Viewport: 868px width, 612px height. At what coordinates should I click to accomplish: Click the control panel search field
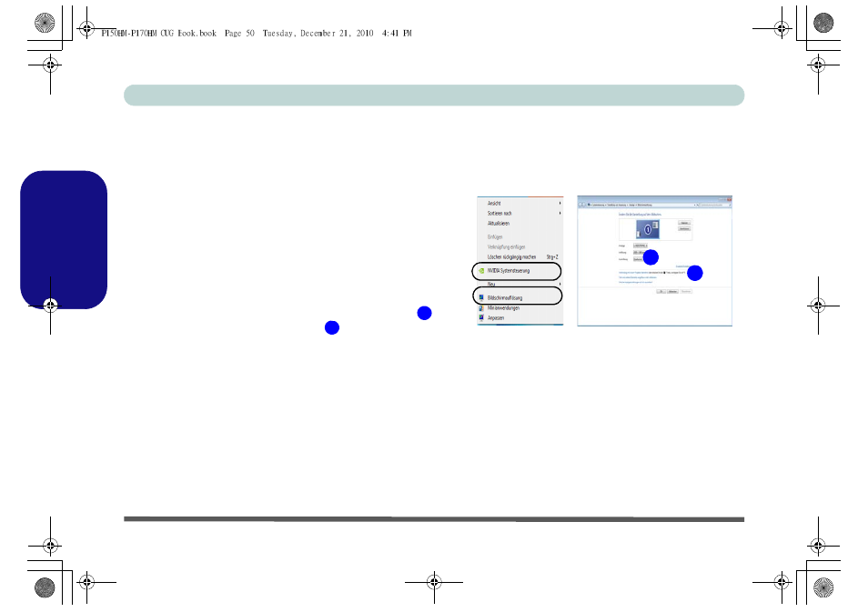pos(714,205)
